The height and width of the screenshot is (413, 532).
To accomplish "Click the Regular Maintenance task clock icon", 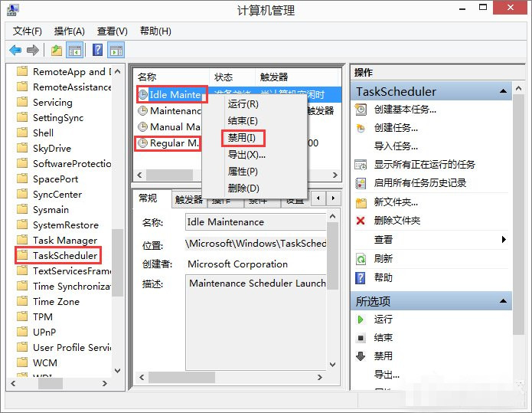I will click(143, 143).
